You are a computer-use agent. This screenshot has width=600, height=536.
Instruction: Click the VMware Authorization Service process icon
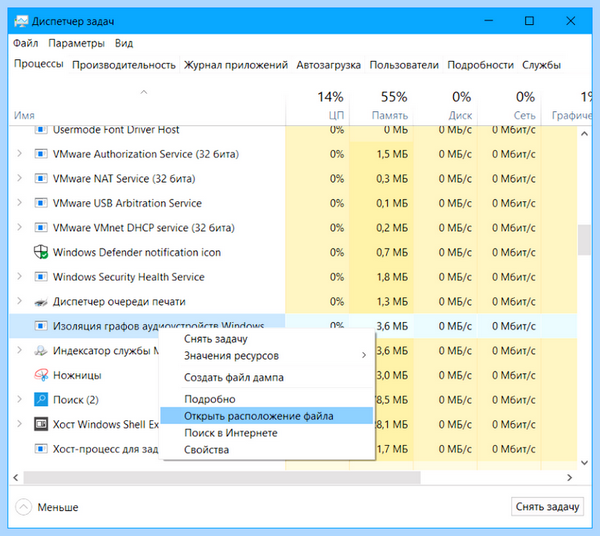pos(41,154)
